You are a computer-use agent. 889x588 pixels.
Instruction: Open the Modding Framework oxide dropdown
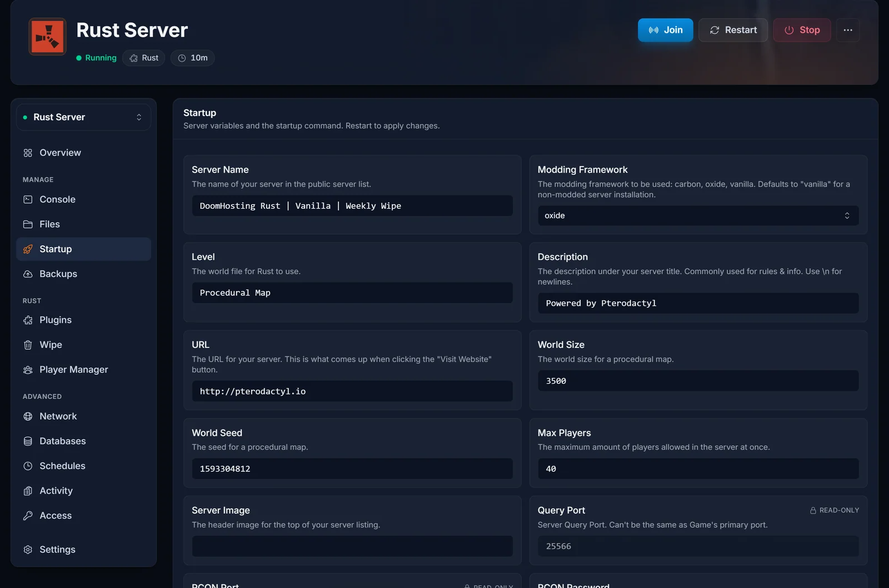pos(698,215)
